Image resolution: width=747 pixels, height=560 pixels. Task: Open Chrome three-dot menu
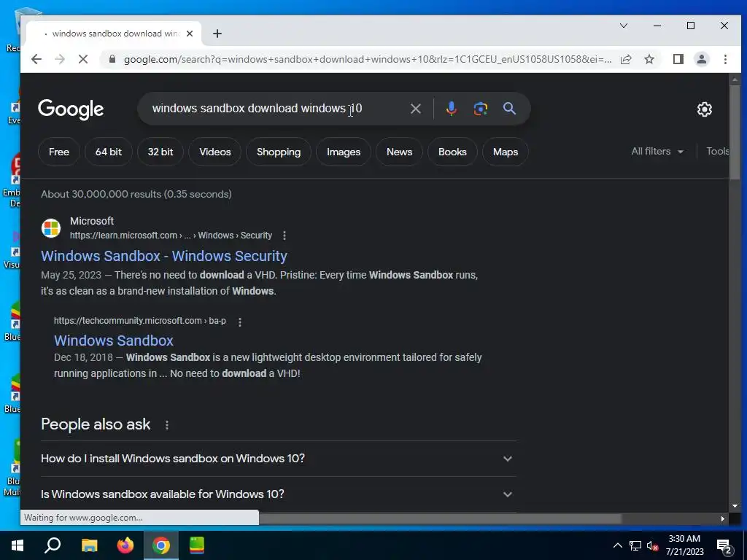tap(725, 59)
